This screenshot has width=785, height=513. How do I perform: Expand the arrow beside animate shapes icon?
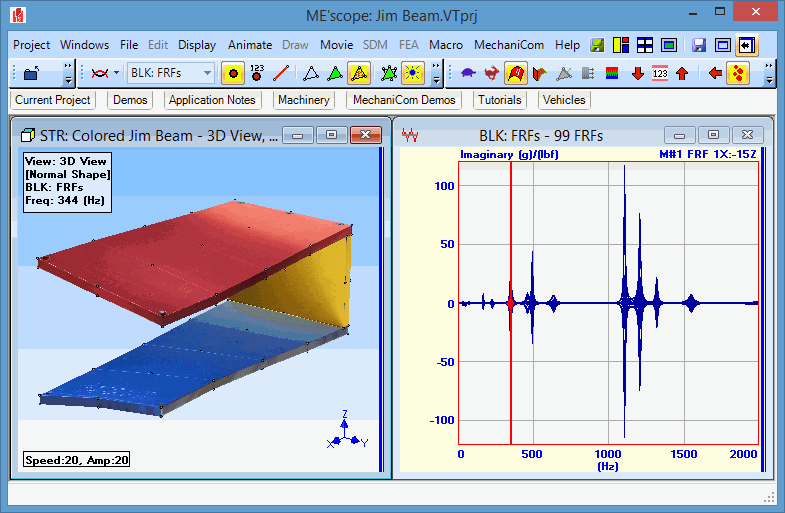tap(117, 73)
